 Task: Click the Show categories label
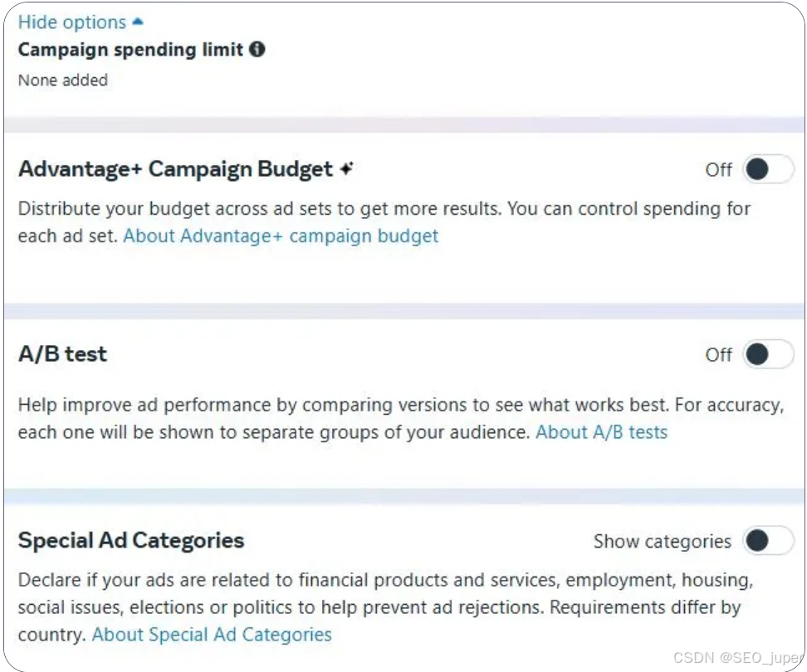pyautogui.click(x=662, y=542)
